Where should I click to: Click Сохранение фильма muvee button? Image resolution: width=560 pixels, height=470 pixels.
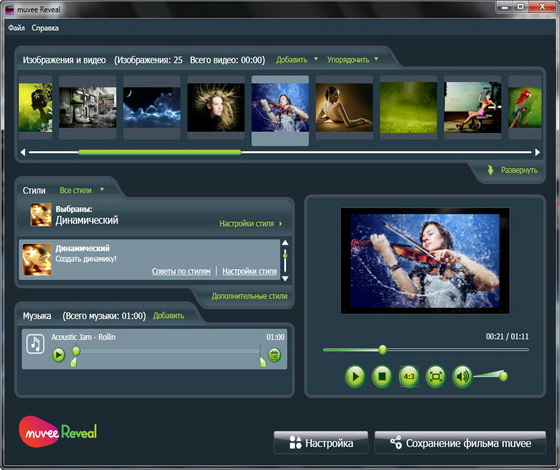point(460,443)
